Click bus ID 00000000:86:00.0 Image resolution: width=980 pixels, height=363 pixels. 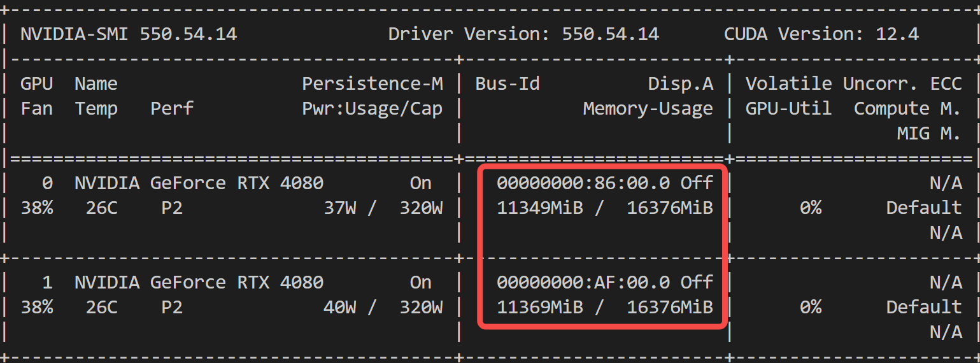(x=583, y=183)
